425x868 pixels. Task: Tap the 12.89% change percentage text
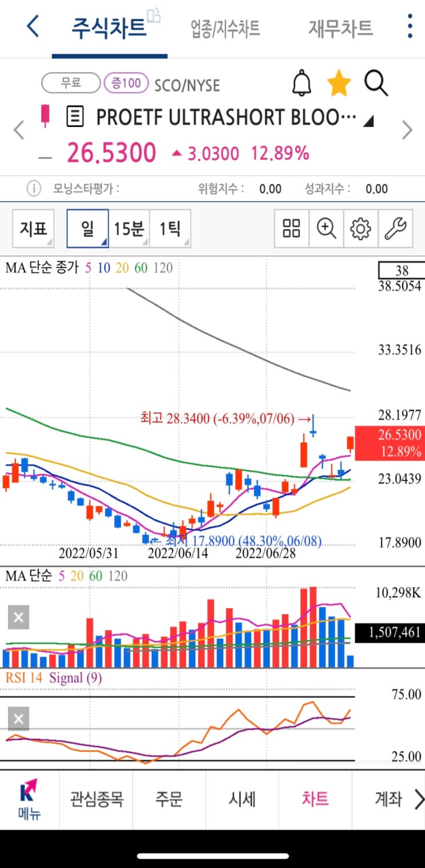pos(280,153)
